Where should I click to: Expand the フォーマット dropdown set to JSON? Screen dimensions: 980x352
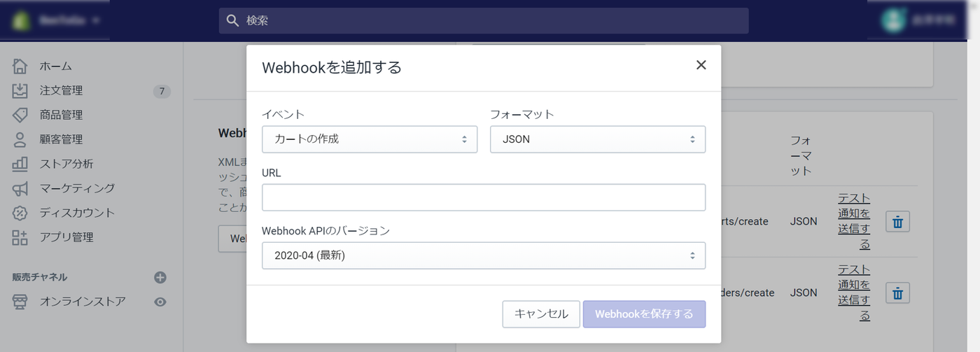click(597, 139)
